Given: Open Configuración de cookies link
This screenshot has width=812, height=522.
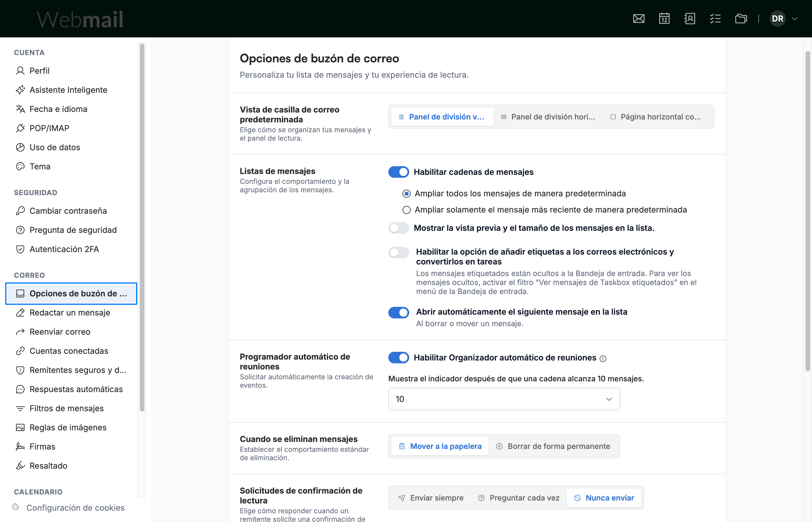Looking at the screenshot, I should 75,508.
